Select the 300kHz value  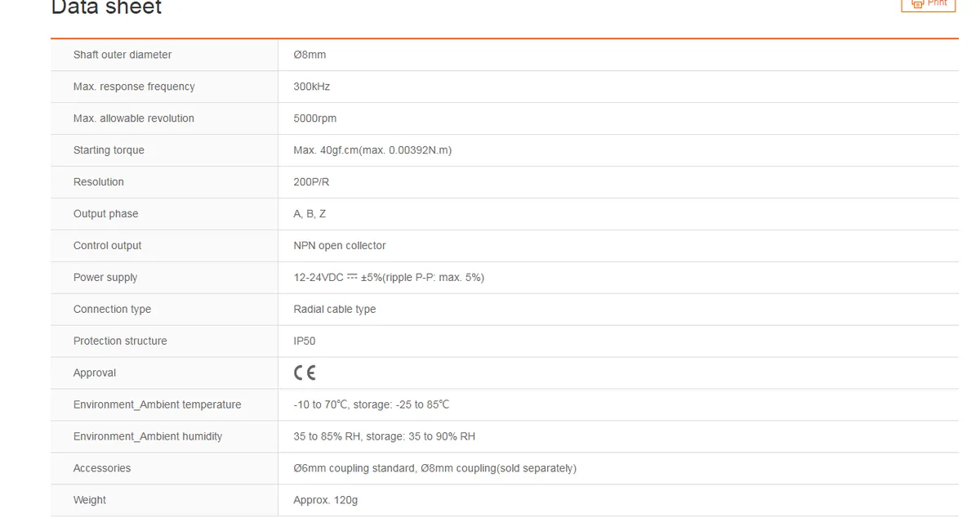coord(312,87)
